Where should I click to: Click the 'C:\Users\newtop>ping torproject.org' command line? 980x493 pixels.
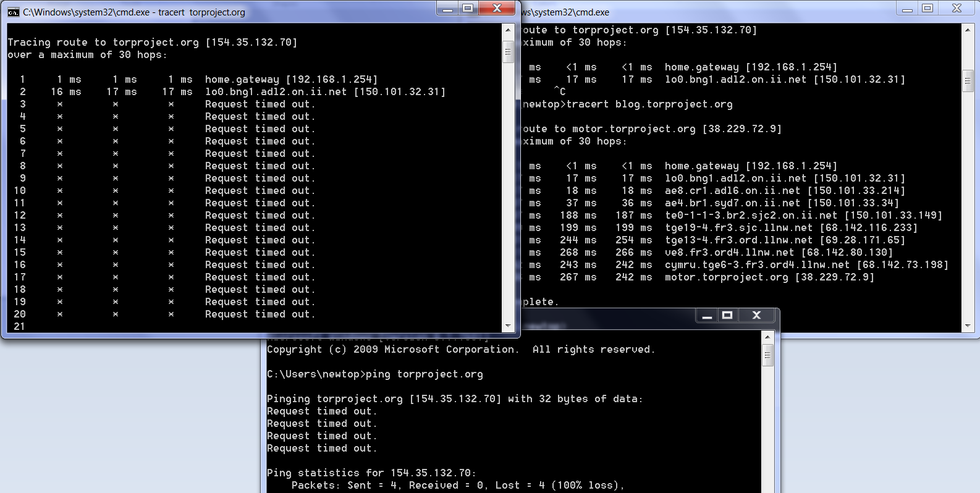[x=375, y=374]
